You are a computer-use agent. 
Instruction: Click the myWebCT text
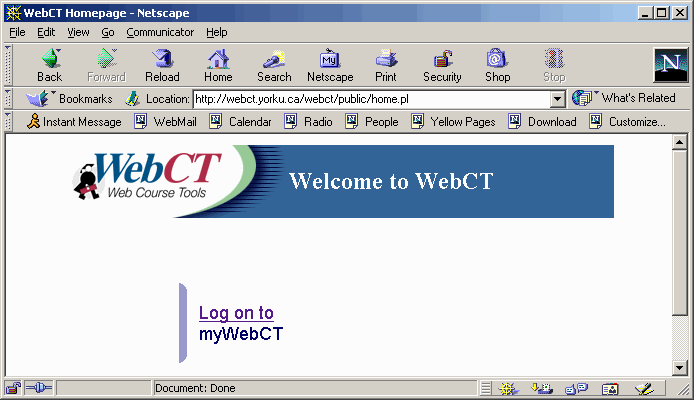tap(241, 334)
